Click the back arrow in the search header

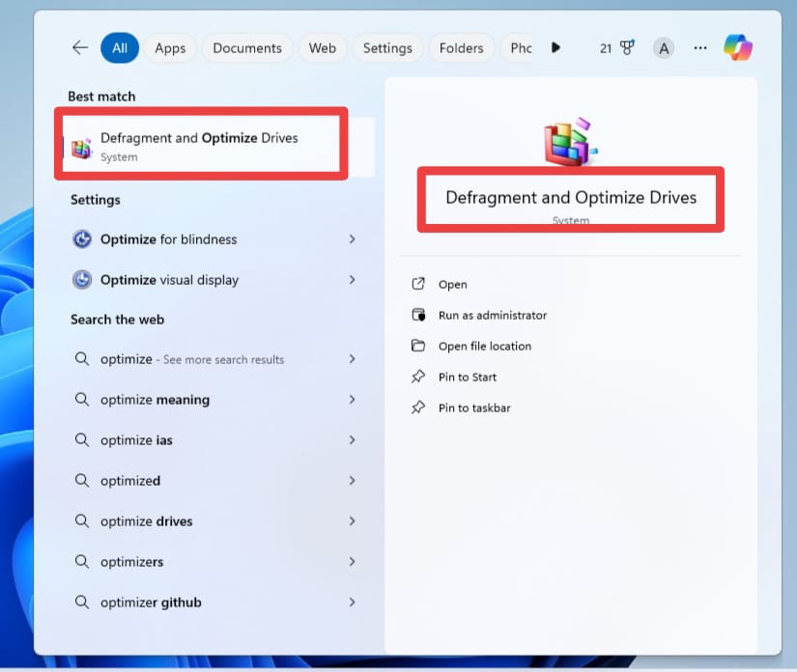[80, 47]
